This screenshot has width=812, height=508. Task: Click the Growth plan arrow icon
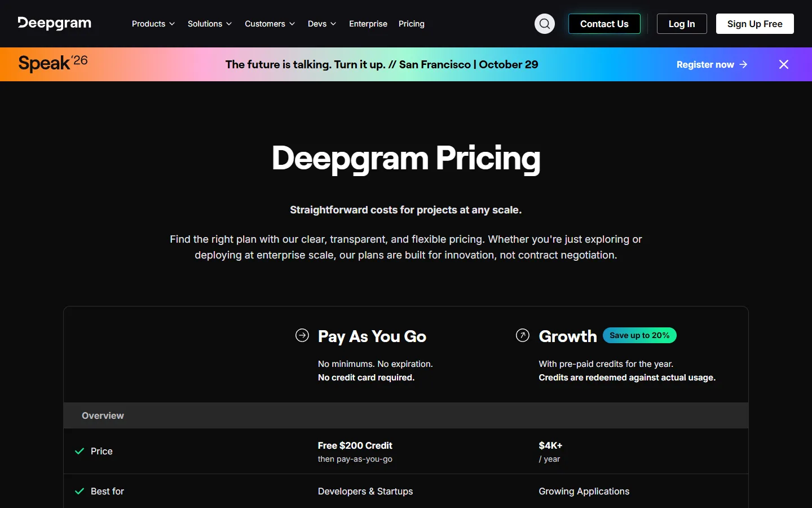(x=523, y=336)
